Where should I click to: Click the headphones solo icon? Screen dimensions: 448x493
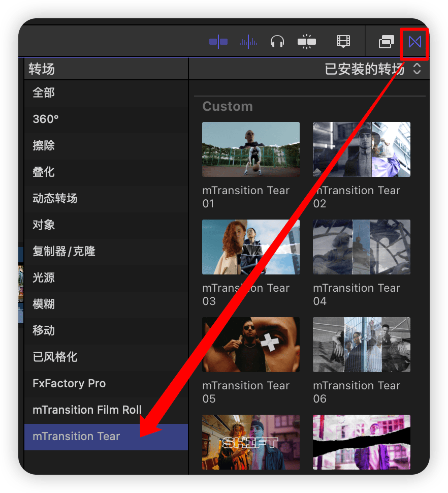pyautogui.click(x=277, y=42)
